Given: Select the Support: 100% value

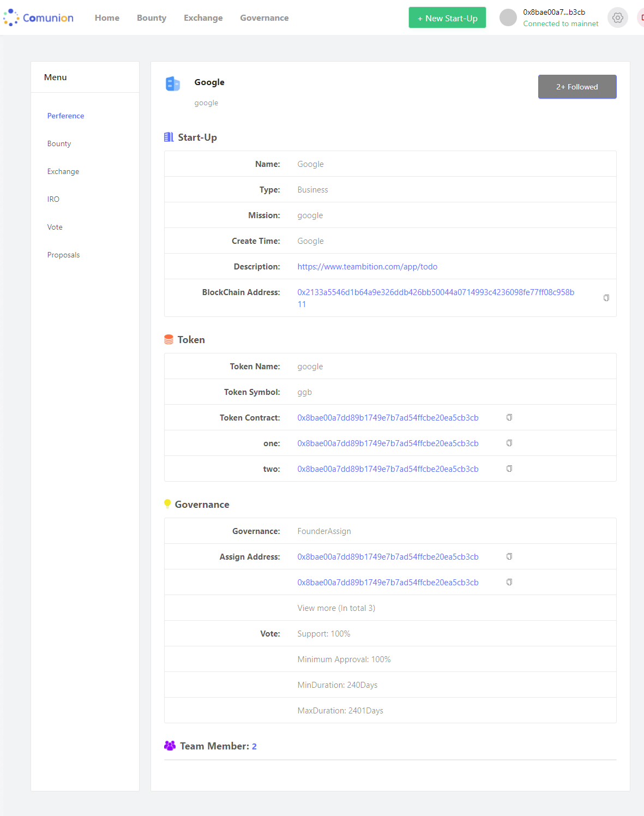Looking at the screenshot, I should coord(324,634).
